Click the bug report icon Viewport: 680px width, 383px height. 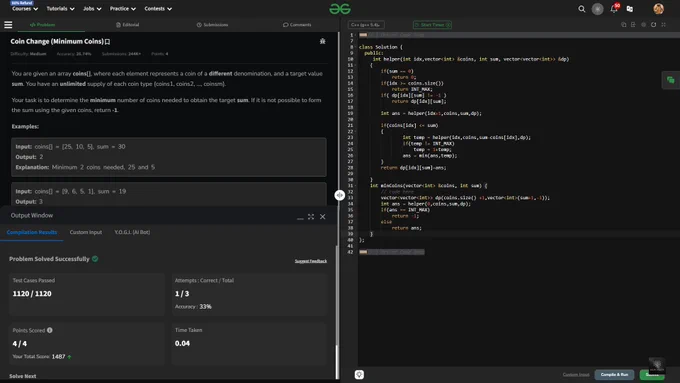[x=322, y=41]
